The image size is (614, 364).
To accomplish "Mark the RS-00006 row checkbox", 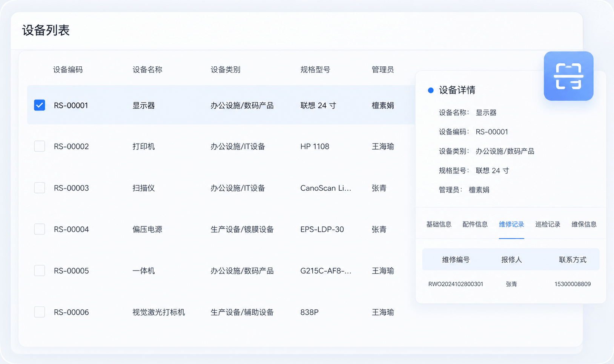I will point(40,312).
